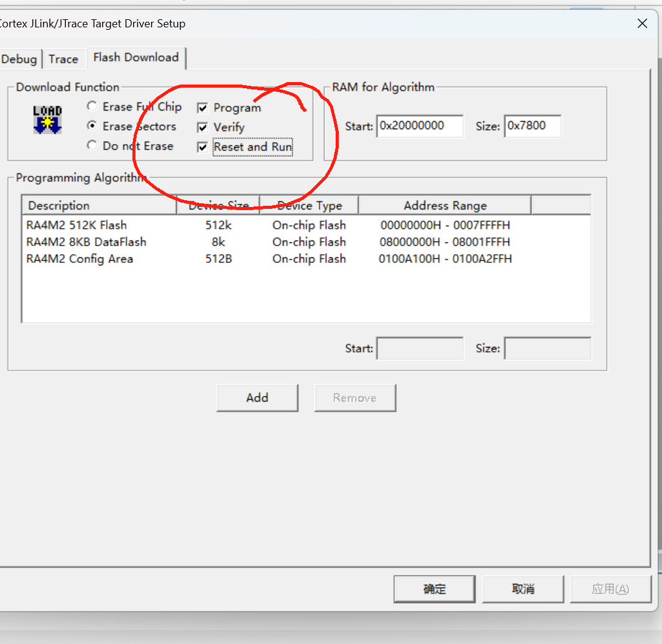The height and width of the screenshot is (644, 662).
Task: Edit RAM for Algorithm Size field
Action: (533, 126)
